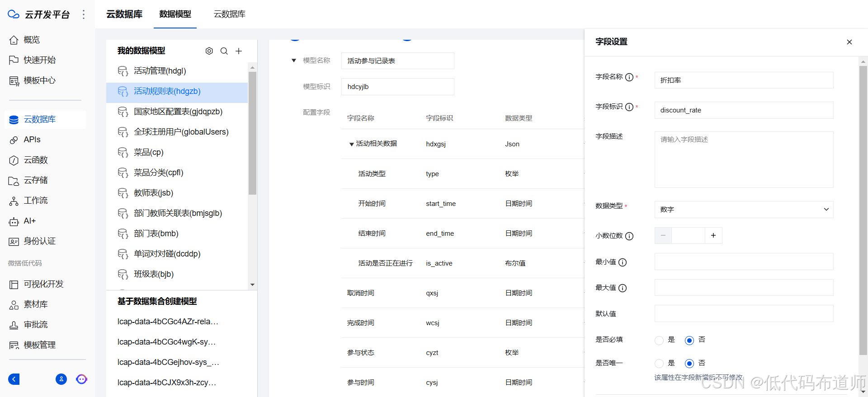The height and width of the screenshot is (397, 868).
Task: Switch to the 云数据库 tab
Action: click(x=229, y=14)
